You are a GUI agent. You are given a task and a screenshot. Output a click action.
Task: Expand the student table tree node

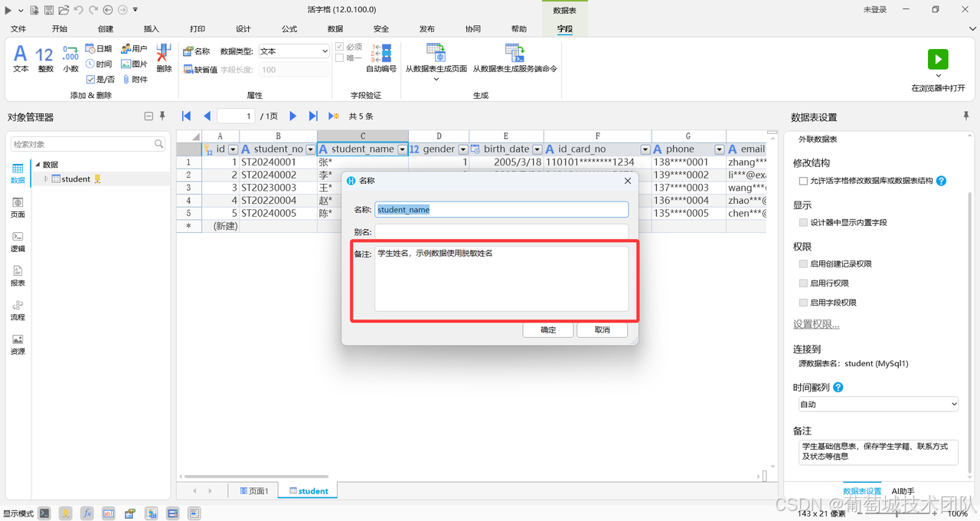click(x=46, y=179)
